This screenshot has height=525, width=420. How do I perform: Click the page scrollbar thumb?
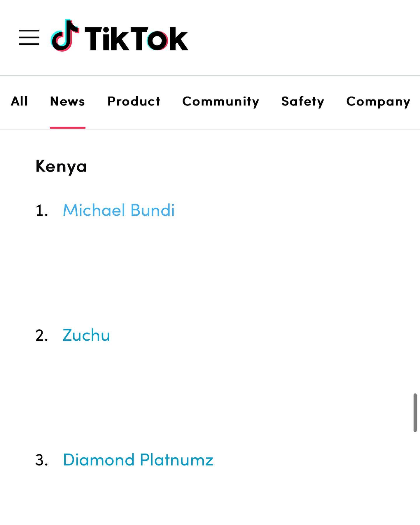[x=415, y=412]
